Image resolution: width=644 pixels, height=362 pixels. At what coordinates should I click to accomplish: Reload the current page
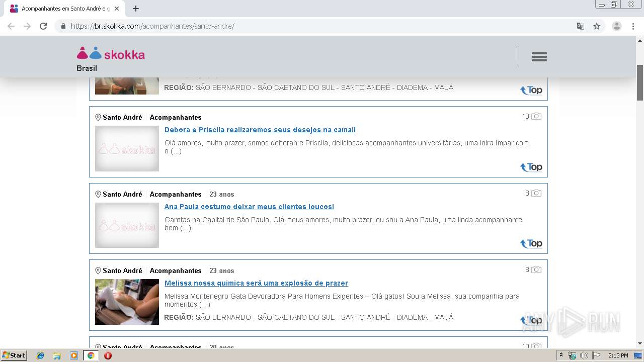(43, 26)
